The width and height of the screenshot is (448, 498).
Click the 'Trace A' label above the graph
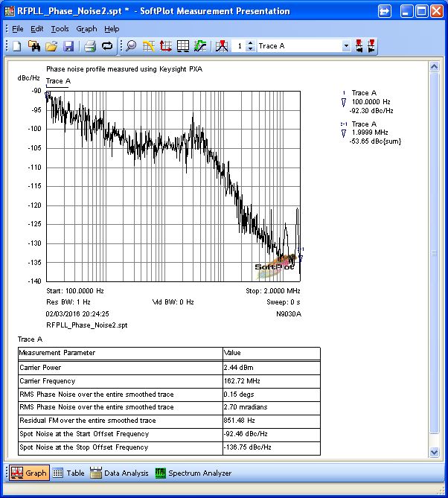pos(59,81)
